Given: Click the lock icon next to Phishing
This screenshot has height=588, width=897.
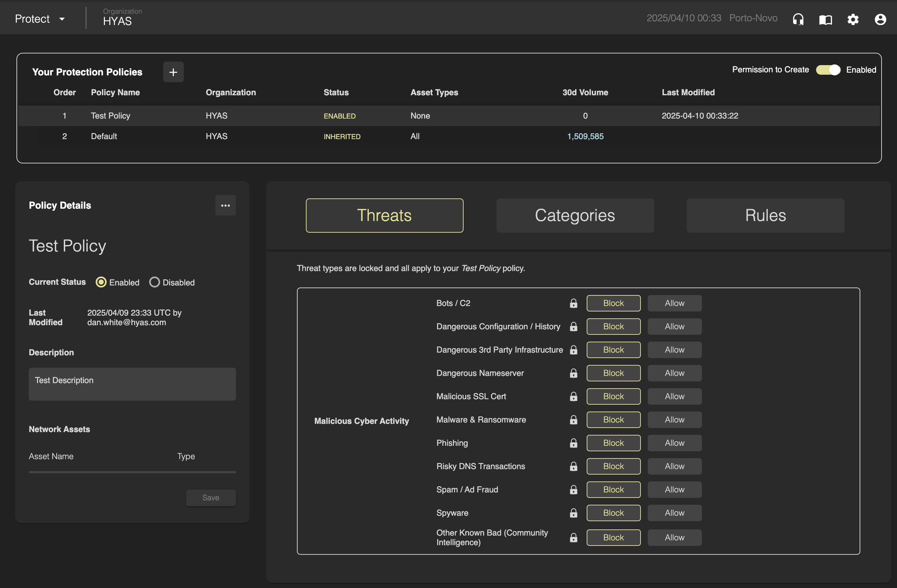Looking at the screenshot, I should (573, 443).
